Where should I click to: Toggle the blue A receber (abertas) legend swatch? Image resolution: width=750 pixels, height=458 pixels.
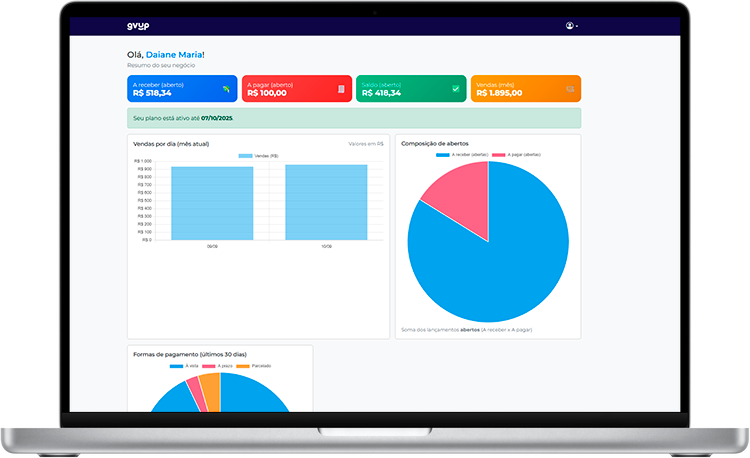click(x=442, y=155)
